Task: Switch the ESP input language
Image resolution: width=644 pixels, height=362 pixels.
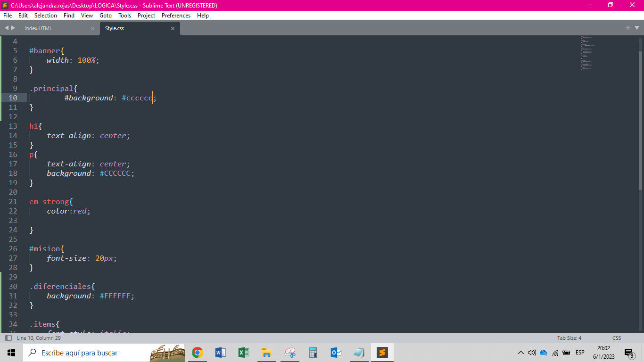Action: coord(580,353)
